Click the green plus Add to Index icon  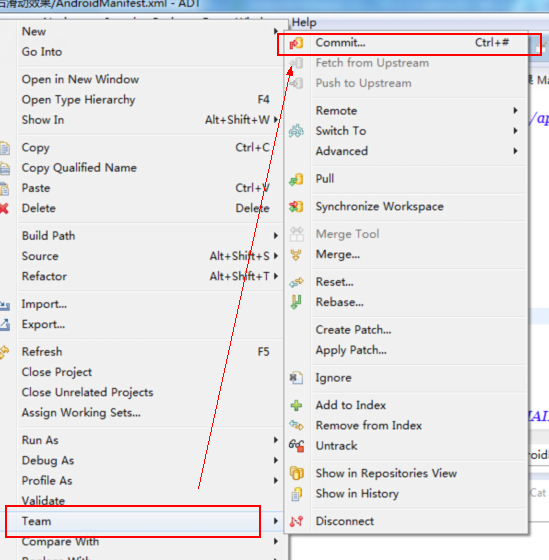coord(296,405)
